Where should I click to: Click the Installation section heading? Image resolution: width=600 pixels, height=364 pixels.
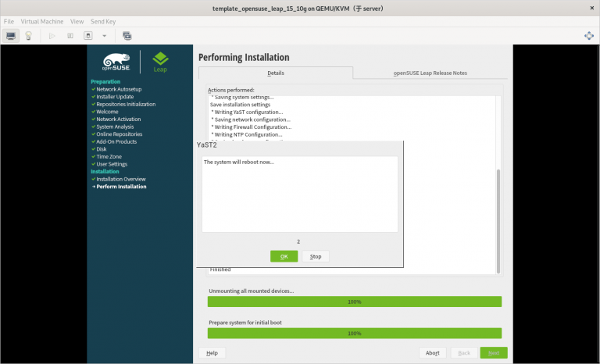[105, 172]
